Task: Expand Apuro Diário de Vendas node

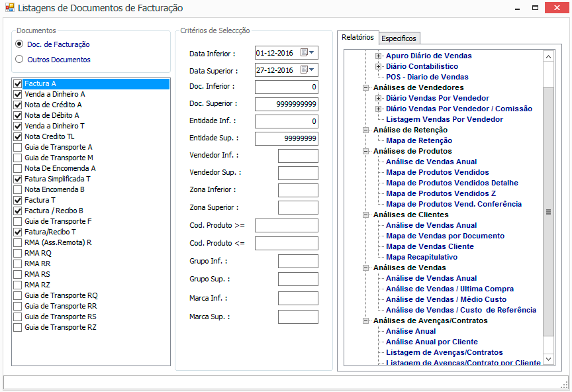Action: point(378,56)
